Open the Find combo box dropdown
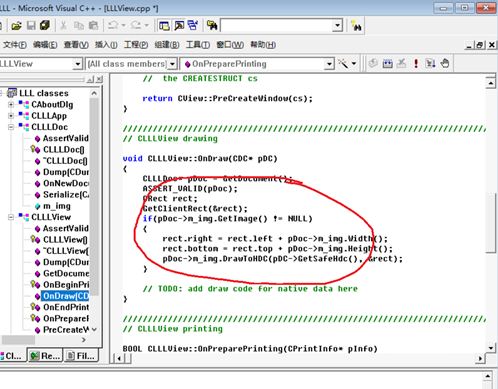498x389 pixels. coord(338,26)
